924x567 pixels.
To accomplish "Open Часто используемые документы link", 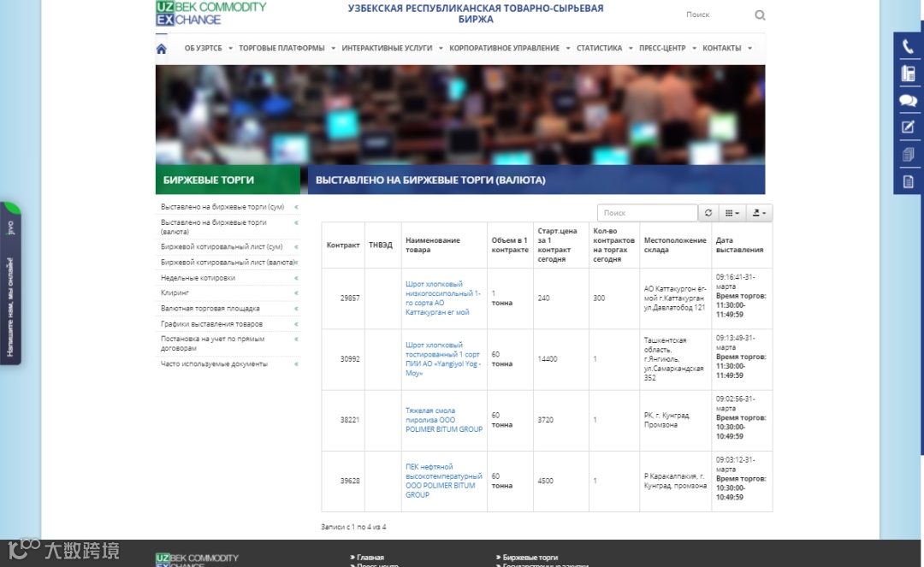I will click(x=214, y=363).
